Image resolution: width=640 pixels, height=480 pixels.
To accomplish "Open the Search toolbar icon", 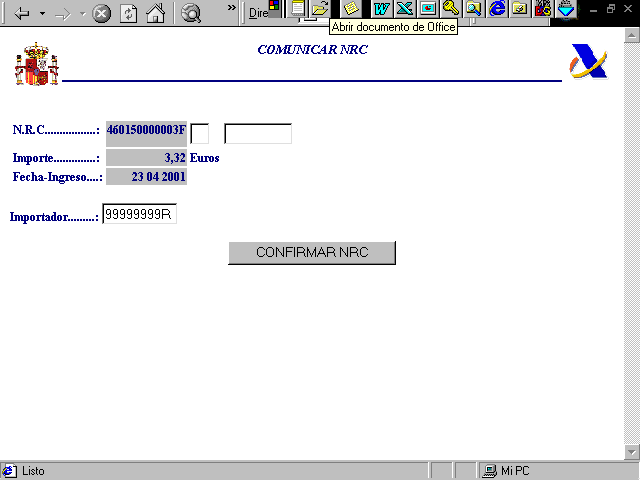I will 191,14.
